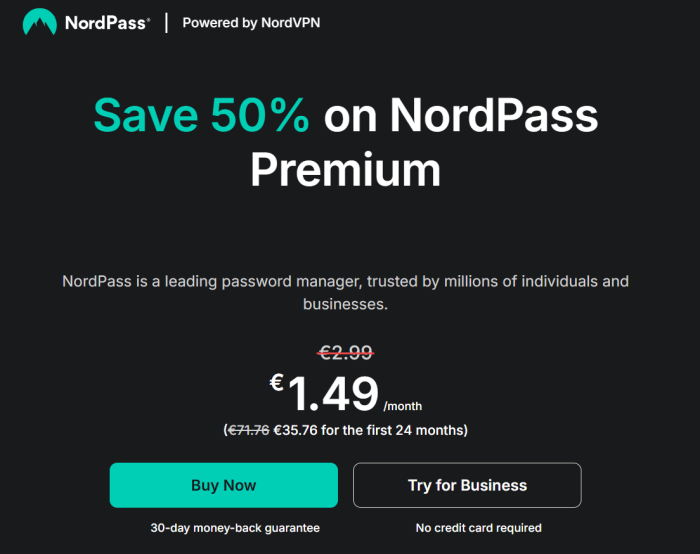This screenshot has height=554, width=700.
Task: Click the 'Powered by NordVPN' header text
Action: tap(251, 23)
